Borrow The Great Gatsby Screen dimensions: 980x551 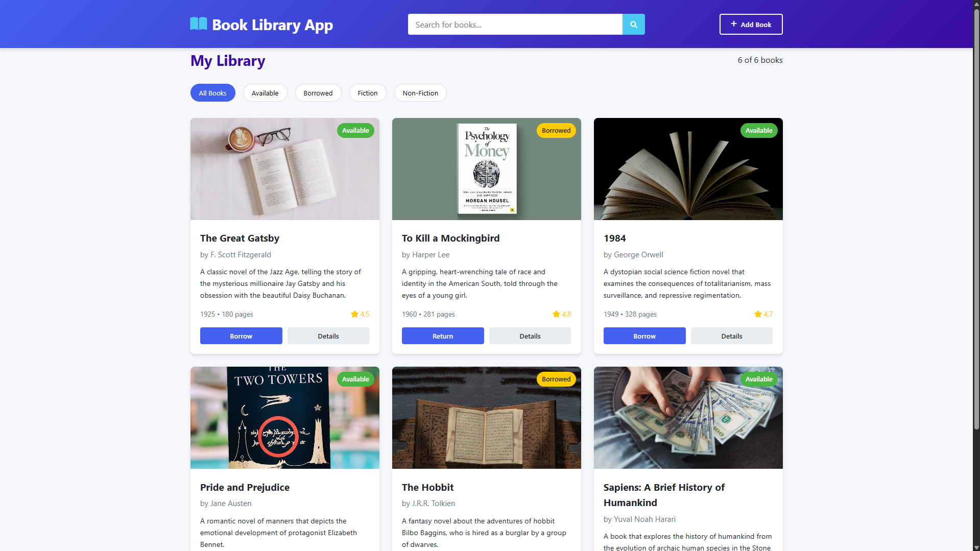(x=241, y=336)
